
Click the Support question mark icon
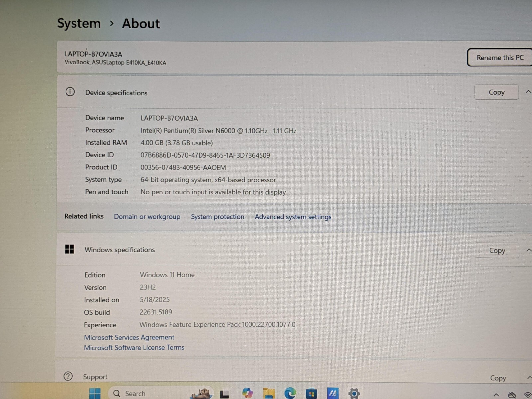(x=68, y=376)
